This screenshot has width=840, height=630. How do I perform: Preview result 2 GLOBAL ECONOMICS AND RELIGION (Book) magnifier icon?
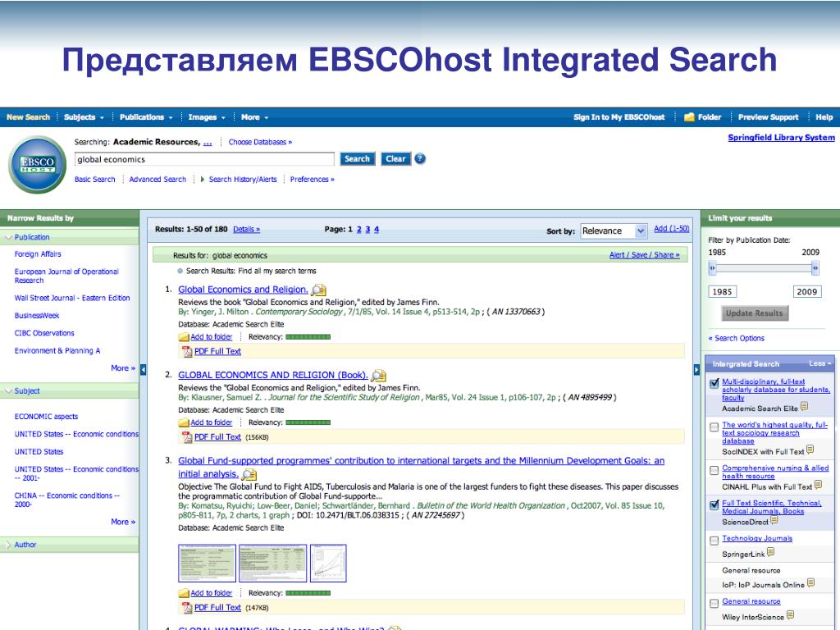pos(379,376)
